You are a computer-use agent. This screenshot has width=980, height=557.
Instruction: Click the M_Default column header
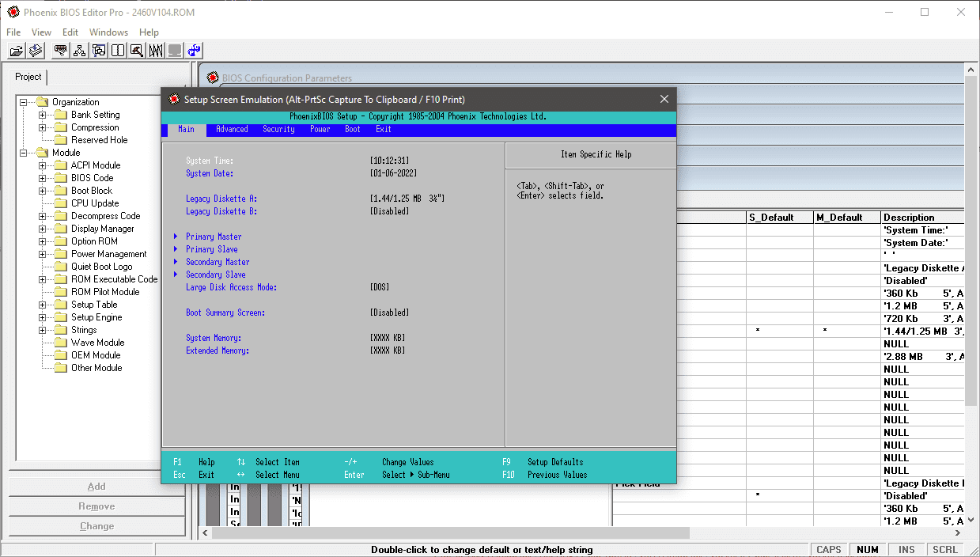[847, 217]
